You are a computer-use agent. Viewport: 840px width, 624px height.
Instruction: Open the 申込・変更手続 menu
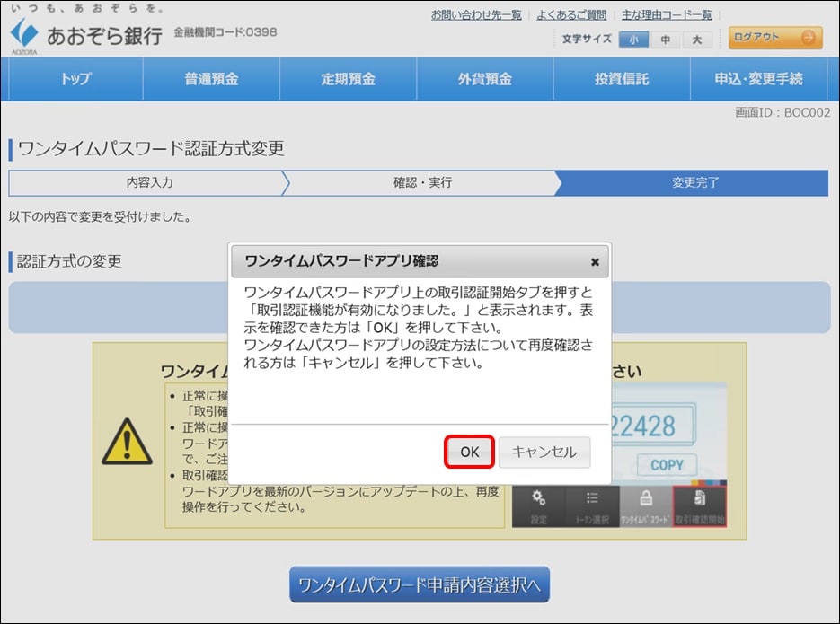tap(759, 79)
